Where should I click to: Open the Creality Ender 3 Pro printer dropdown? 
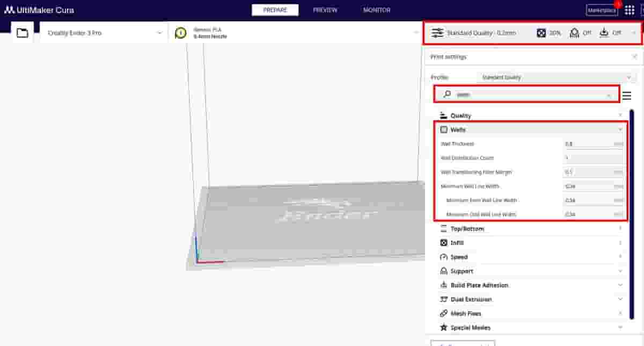click(x=104, y=33)
